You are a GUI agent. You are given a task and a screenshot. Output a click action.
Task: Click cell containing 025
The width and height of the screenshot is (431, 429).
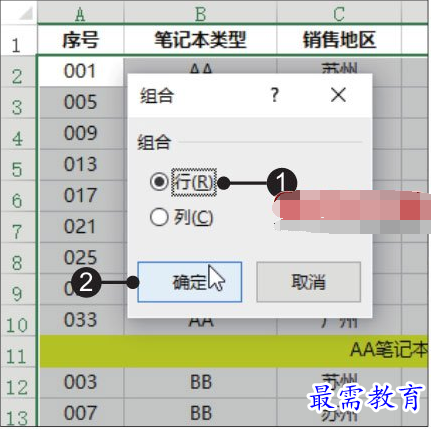pyautogui.click(x=80, y=257)
